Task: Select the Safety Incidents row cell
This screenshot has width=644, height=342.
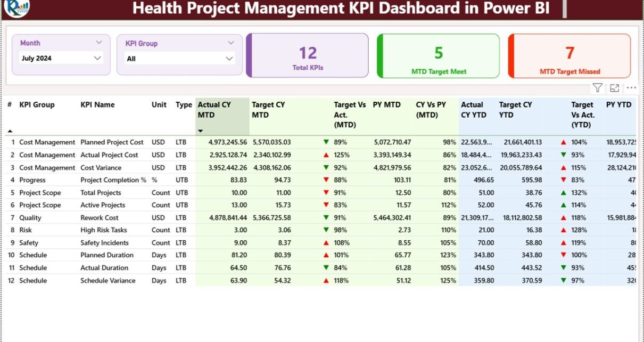Action: coord(104,243)
